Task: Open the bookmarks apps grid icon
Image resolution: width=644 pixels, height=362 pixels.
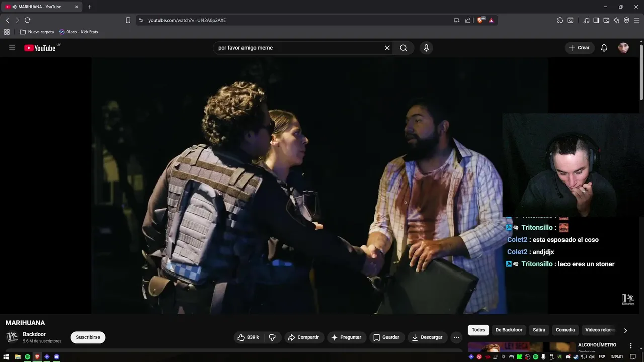Action: coord(7,32)
